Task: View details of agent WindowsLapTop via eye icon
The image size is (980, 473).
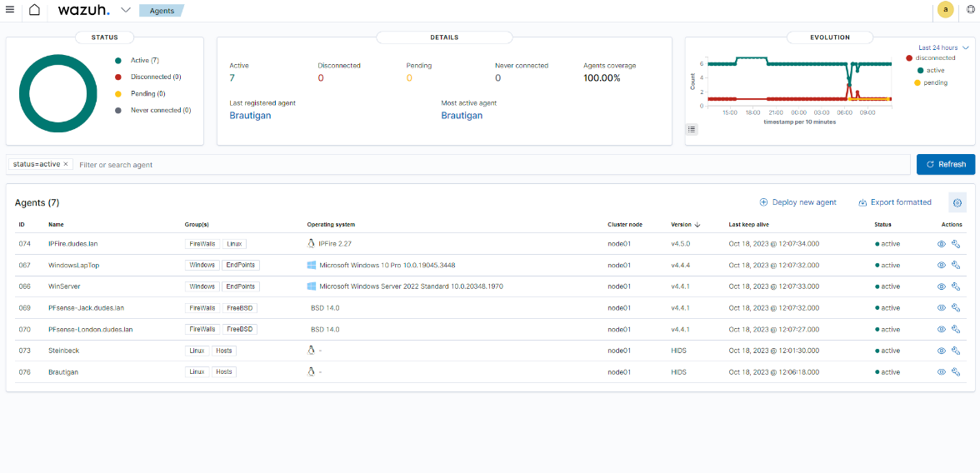Action: pyautogui.click(x=942, y=265)
